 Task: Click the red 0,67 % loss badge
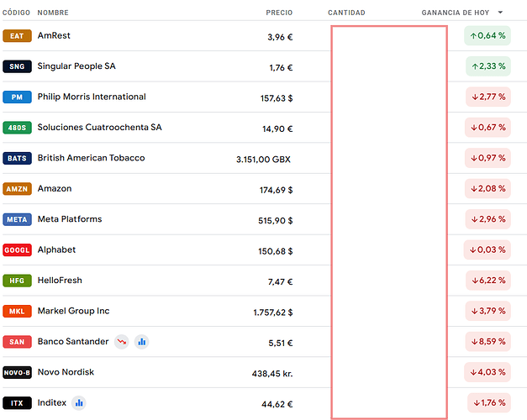[487, 128]
